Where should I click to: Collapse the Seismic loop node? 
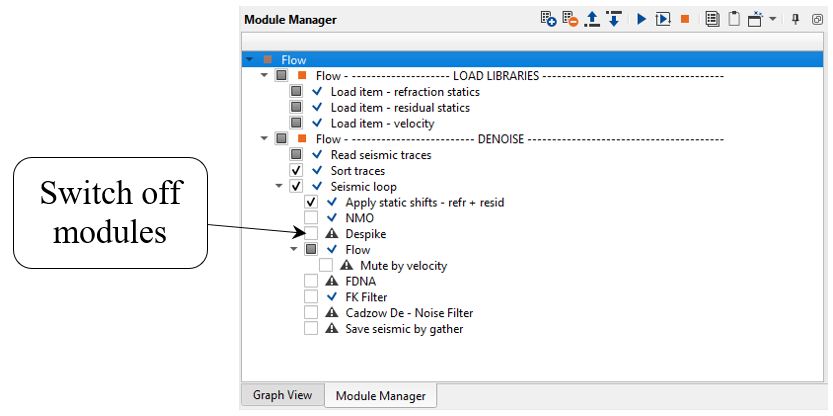(279, 186)
